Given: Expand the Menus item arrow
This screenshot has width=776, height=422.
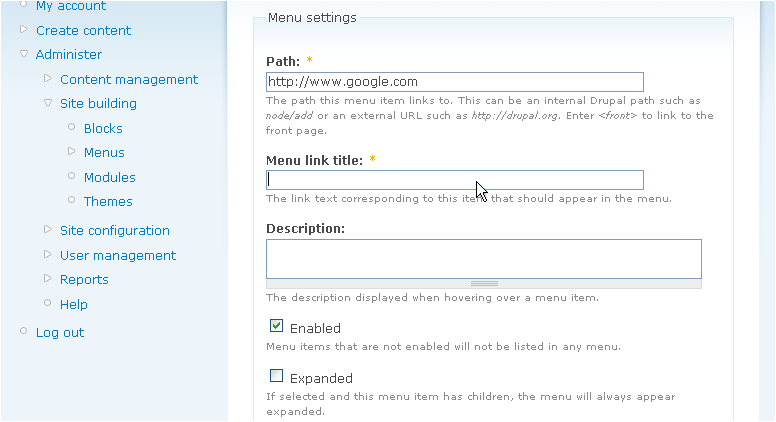Looking at the screenshot, I should [71, 151].
